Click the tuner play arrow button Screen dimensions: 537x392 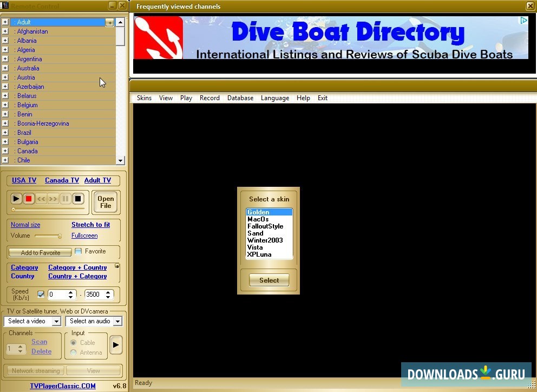coord(116,345)
